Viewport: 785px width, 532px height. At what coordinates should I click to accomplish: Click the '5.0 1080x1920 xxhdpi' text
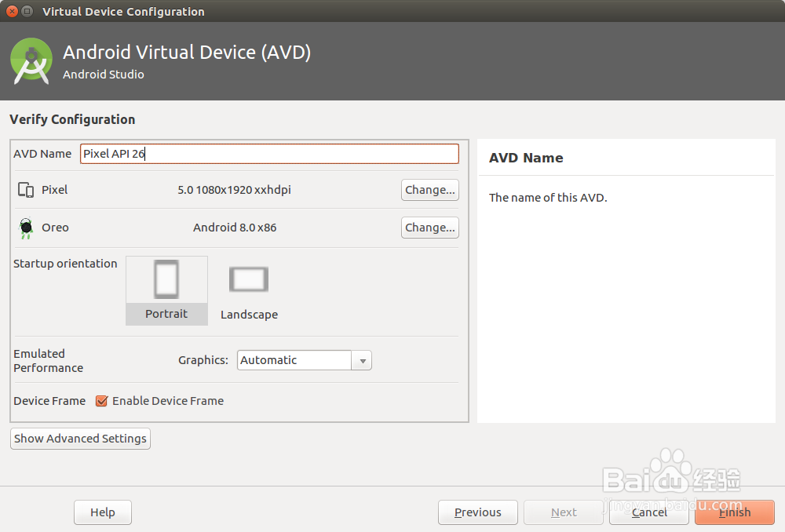pyautogui.click(x=234, y=190)
